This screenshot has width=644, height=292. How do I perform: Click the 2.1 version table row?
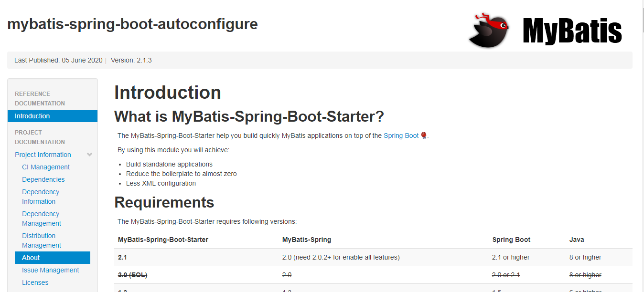coord(373,257)
